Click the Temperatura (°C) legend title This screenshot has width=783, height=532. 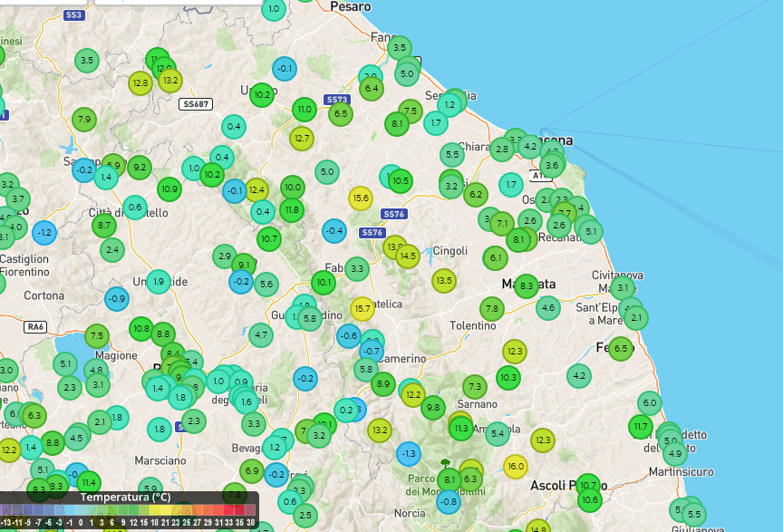point(126,497)
